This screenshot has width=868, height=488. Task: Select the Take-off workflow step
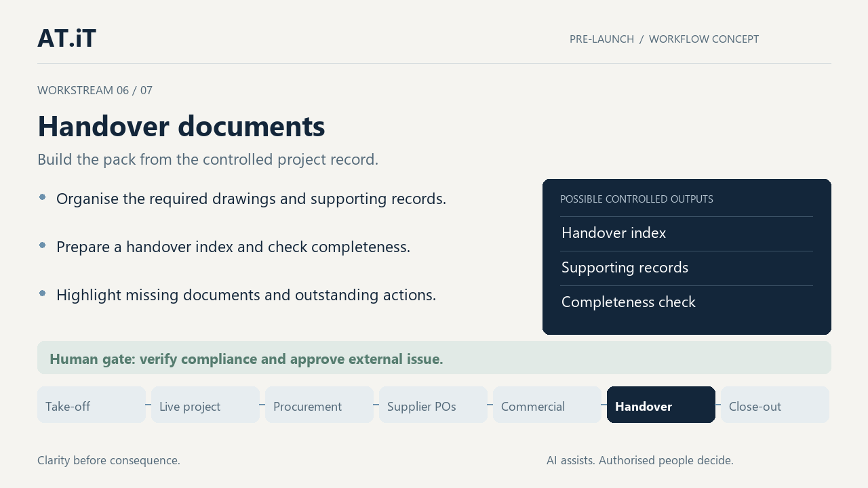pyautogui.click(x=92, y=405)
